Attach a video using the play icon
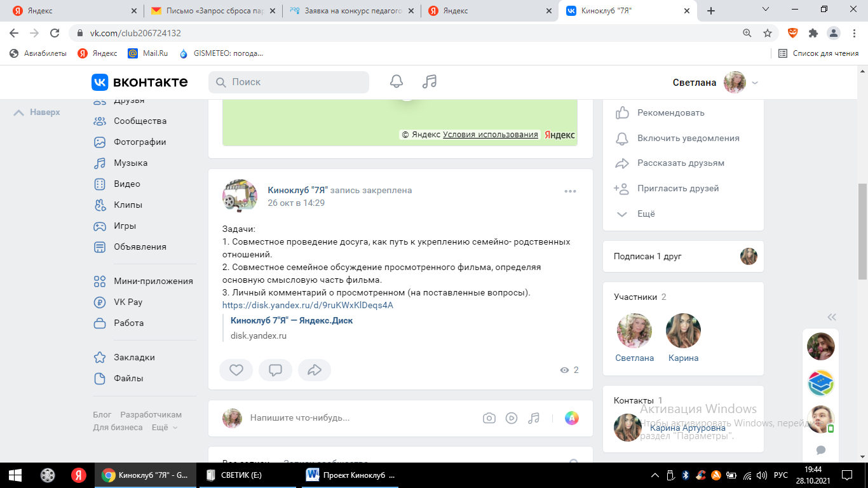The width and height of the screenshot is (868, 488). click(x=512, y=417)
